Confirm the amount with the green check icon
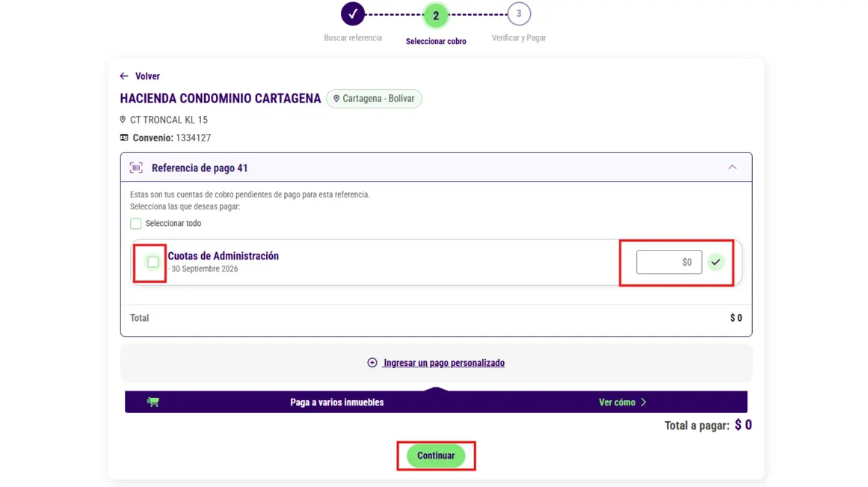The width and height of the screenshot is (868, 487). [x=715, y=262]
